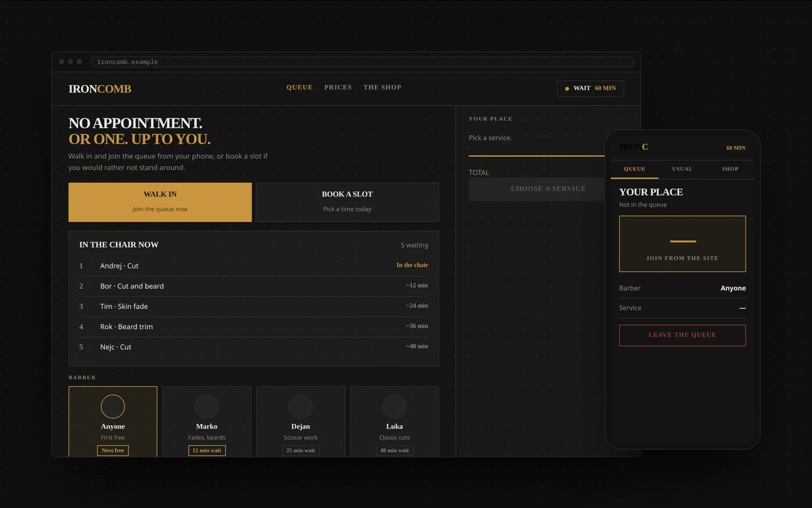Open the PRICES nav item
This screenshot has width=812, height=508.
[x=338, y=87]
